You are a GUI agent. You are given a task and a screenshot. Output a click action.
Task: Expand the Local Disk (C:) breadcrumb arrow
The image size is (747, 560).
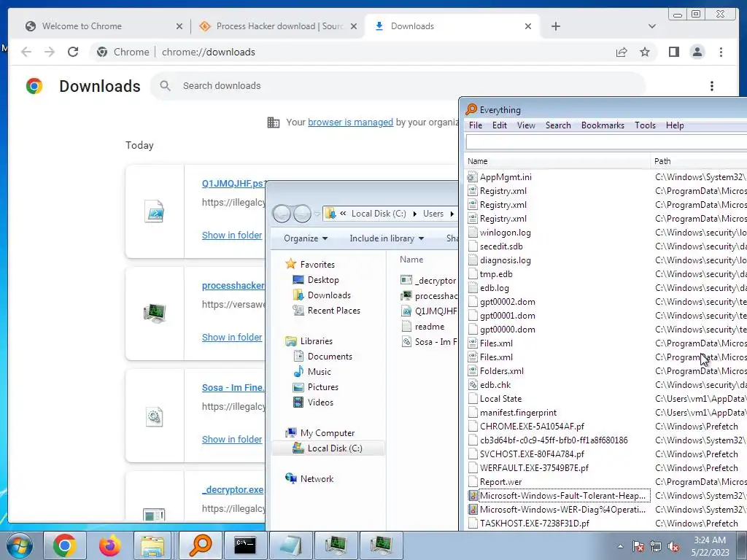(x=414, y=214)
